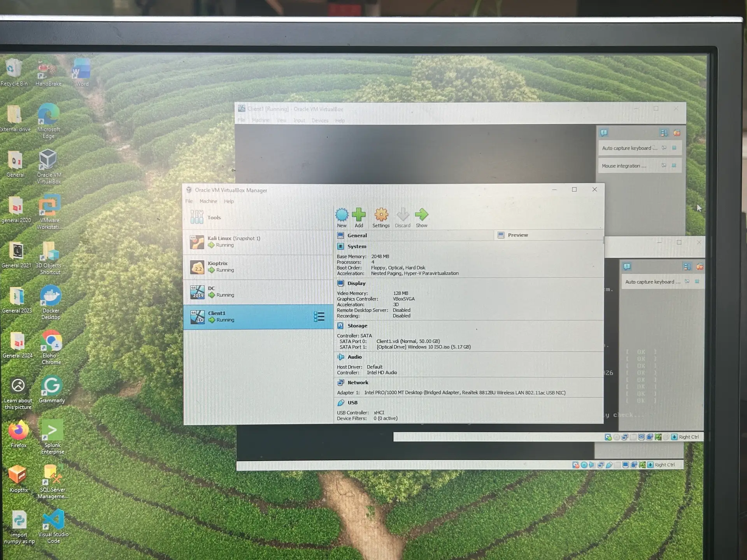The width and height of the screenshot is (747, 560).
Task: Open the Devices menu in Client1 window
Action: point(320,121)
